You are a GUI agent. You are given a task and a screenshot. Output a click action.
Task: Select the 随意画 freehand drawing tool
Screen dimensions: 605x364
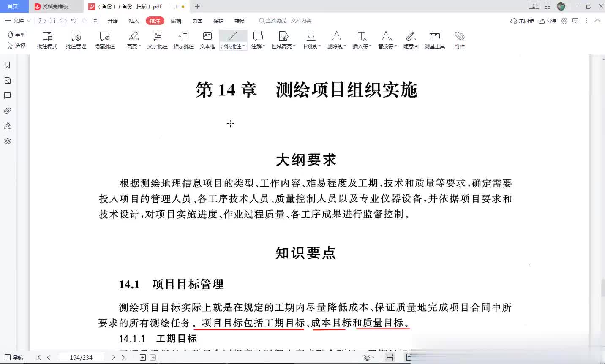[411, 40]
